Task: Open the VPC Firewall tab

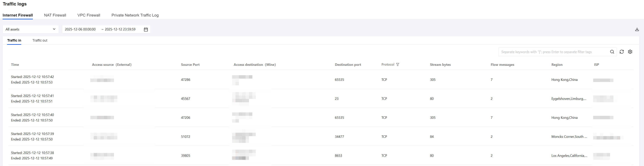Action: click(x=89, y=15)
